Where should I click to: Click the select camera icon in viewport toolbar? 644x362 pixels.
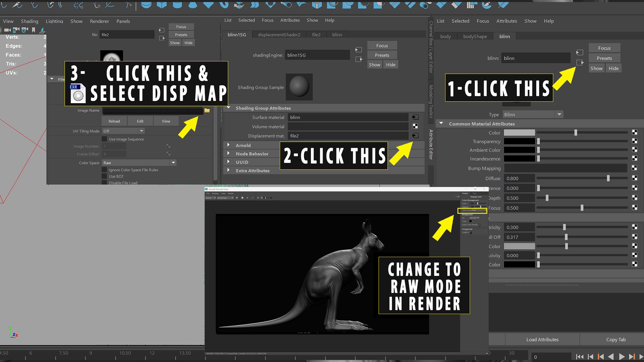(x=7, y=30)
